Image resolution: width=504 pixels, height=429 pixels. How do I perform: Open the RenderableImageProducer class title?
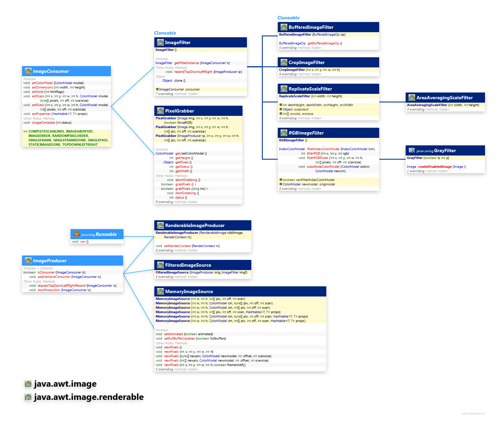tap(195, 225)
